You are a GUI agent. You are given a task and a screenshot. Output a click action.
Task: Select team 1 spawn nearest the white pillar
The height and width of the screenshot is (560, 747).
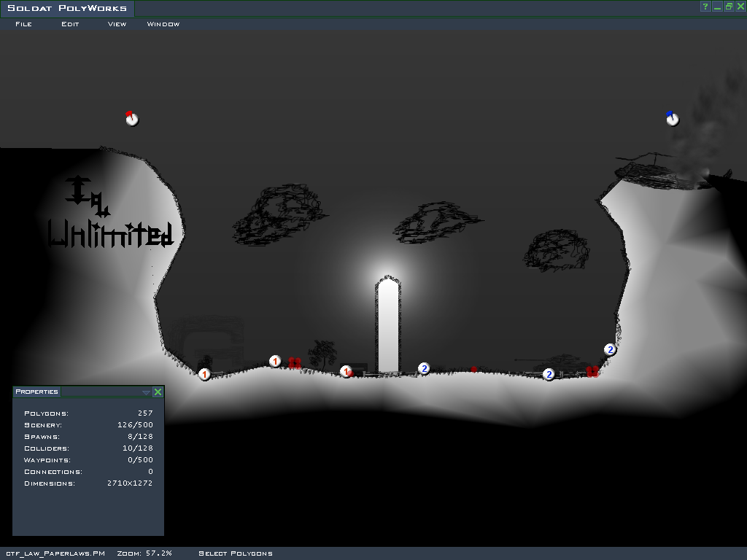pos(347,371)
